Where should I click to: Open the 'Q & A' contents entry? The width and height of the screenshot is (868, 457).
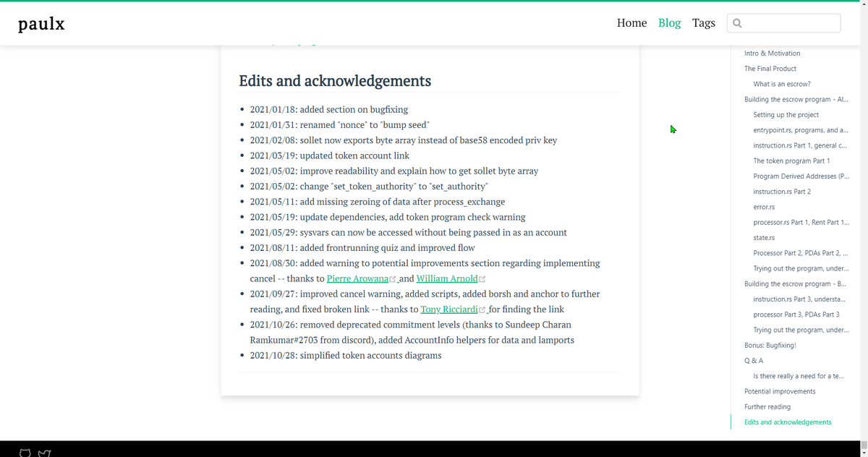[754, 361]
